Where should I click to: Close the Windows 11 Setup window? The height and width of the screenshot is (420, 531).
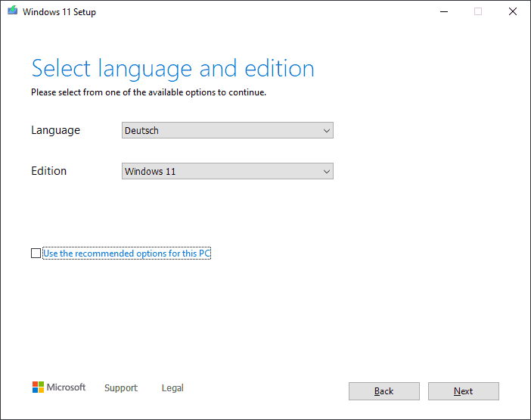tap(513, 11)
